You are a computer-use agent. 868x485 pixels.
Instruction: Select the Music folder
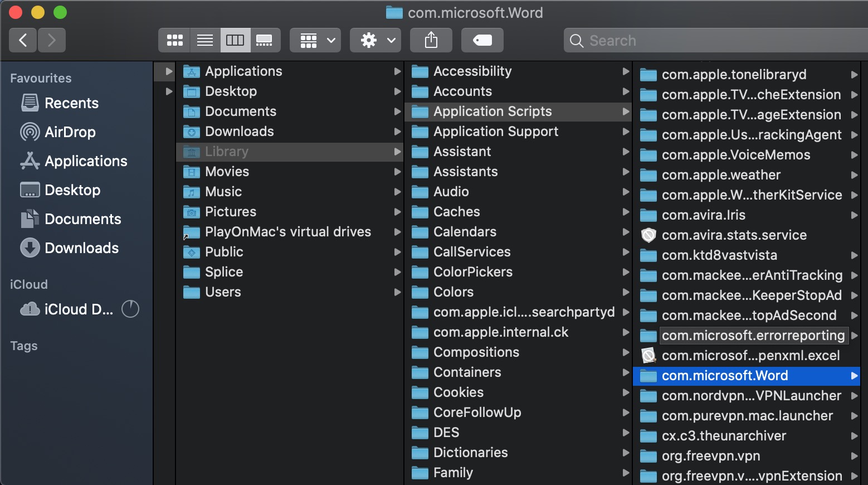point(289,192)
